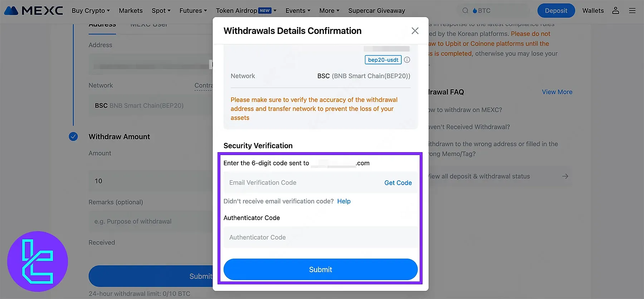Expand the More dropdown menu
644x299 pixels.
pos(329,11)
